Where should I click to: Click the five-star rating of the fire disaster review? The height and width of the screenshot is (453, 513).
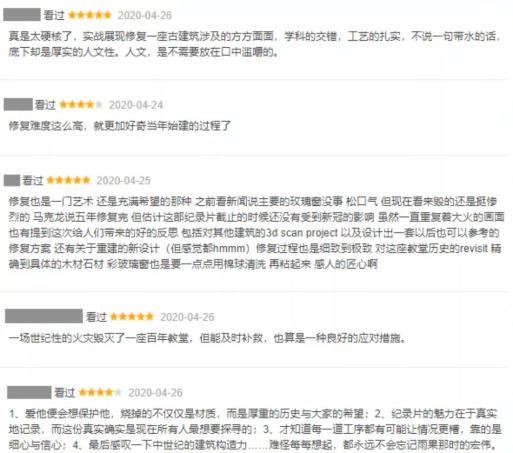pos(132,316)
